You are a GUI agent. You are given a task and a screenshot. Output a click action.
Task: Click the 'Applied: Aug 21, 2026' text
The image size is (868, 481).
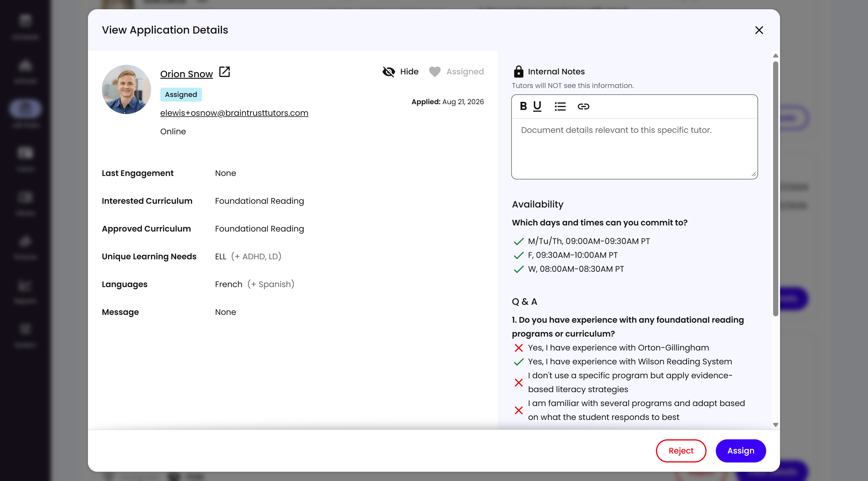click(448, 102)
